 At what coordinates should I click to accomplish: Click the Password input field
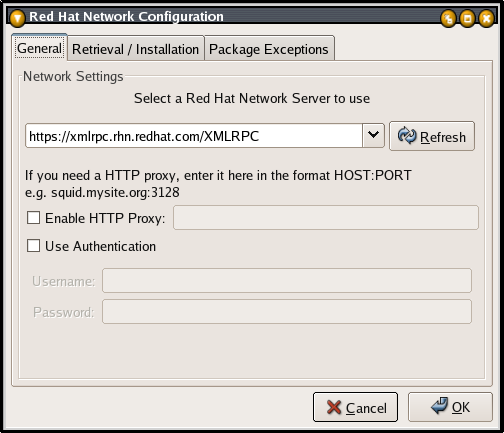(287, 312)
